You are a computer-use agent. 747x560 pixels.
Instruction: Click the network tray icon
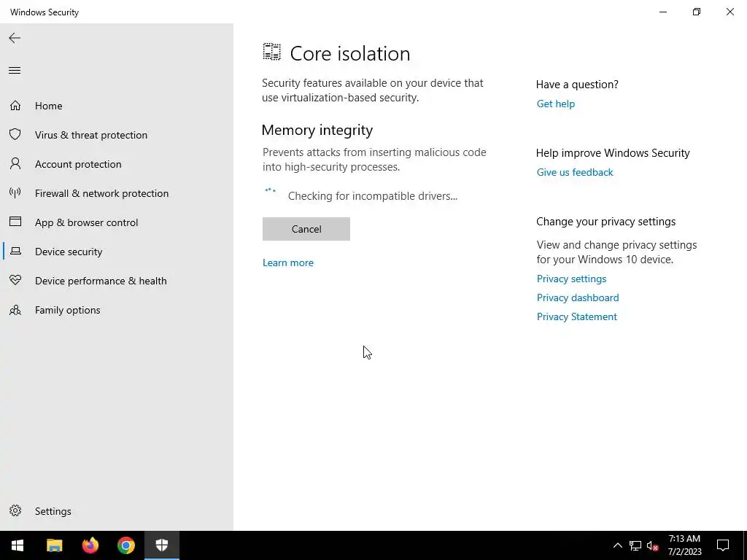pyautogui.click(x=635, y=545)
